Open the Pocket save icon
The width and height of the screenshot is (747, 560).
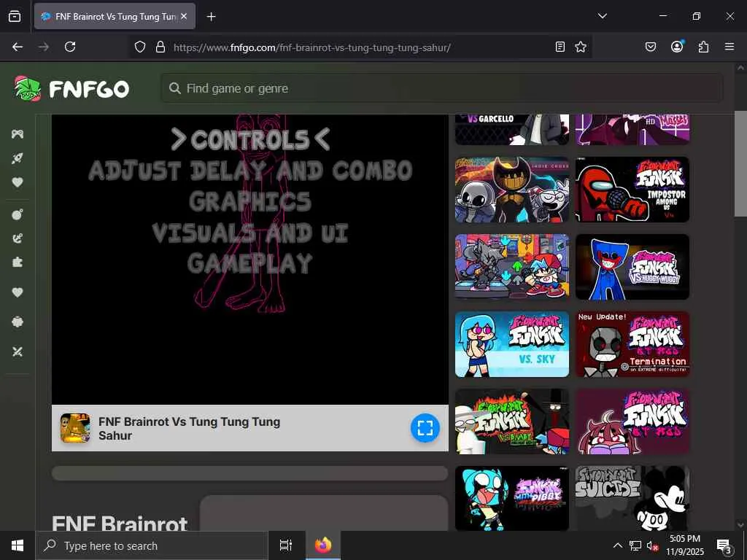pos(651,47)
